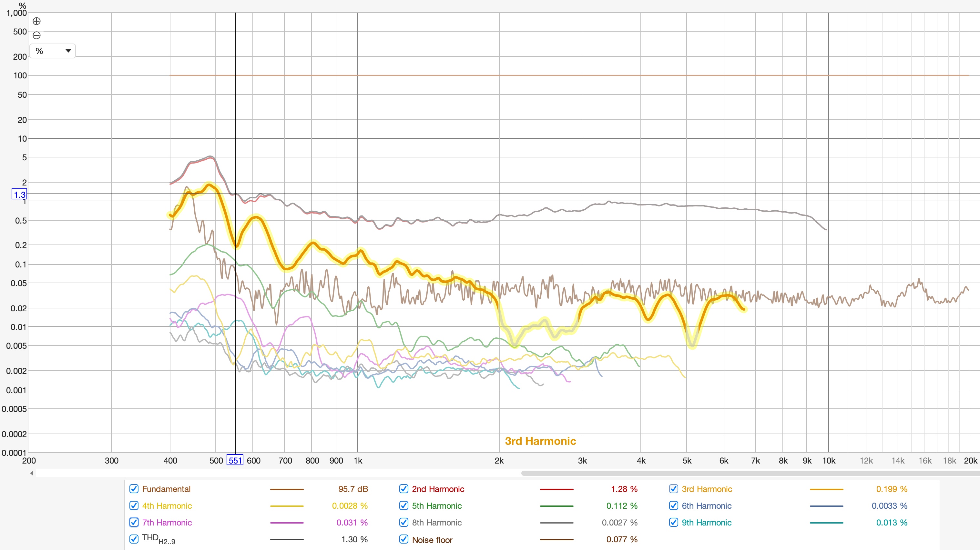The height and width of the screenshot is (550, 980).
Task: Toggle the Noise floor checkbox
Action: [403, 539]
